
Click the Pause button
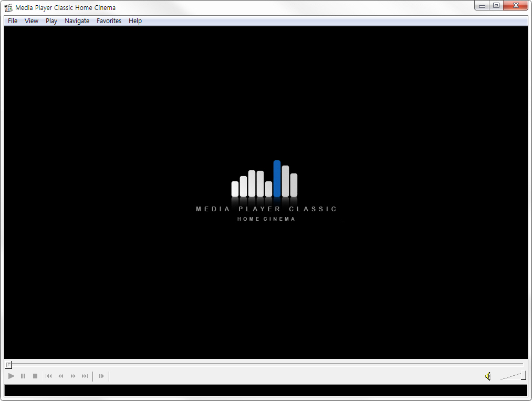point(23,376)
